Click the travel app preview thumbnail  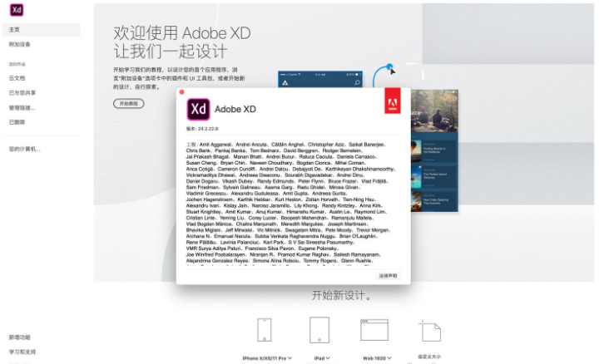[x=434, y=150]
